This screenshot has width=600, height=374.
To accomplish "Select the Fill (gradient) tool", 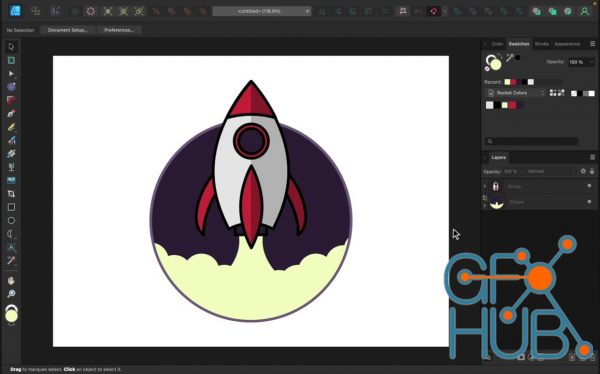I will point(11,154).
